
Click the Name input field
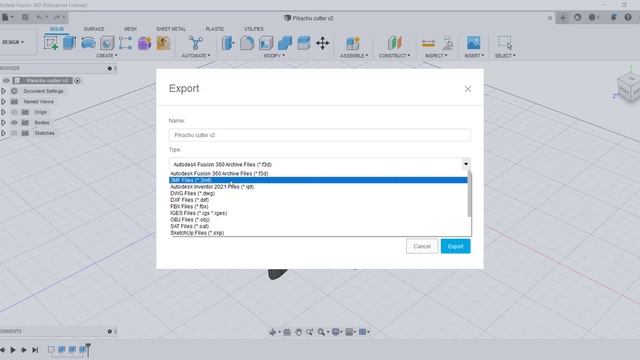coord(320,135)
